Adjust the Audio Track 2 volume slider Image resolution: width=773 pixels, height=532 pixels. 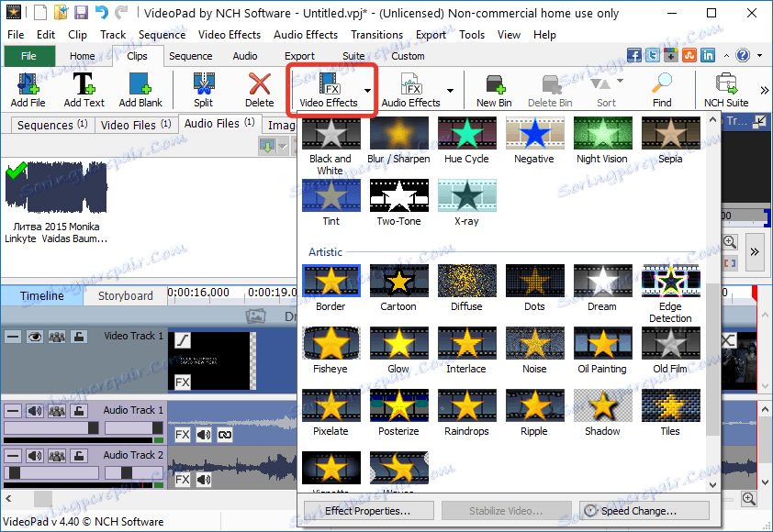pos(51,472)
